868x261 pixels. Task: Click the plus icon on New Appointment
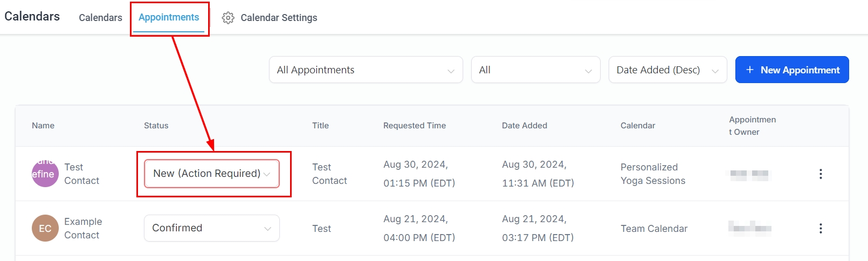749,70
